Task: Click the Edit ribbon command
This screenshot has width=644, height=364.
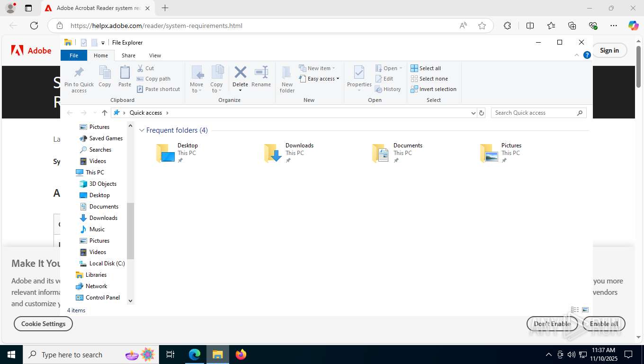Action: click(384, 79)
